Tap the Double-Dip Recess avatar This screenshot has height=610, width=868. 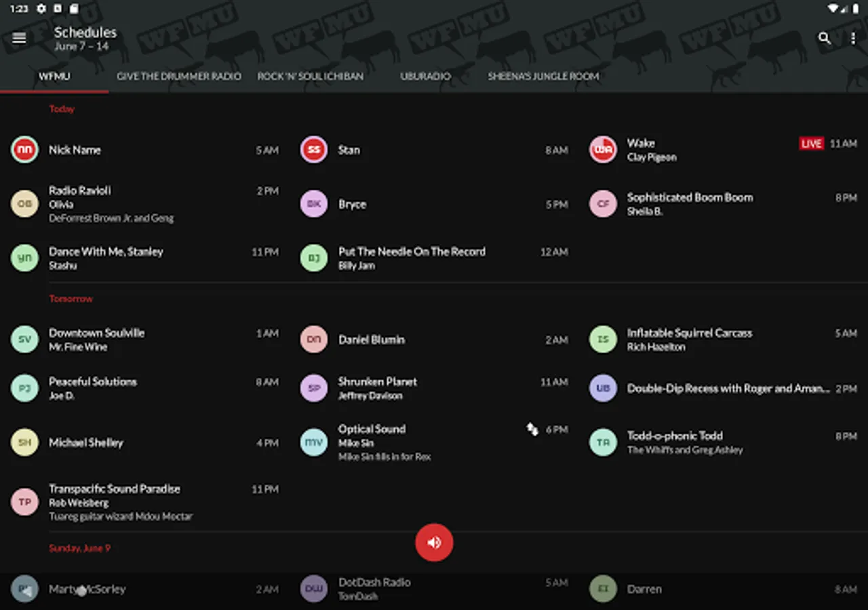click(603, 388)
